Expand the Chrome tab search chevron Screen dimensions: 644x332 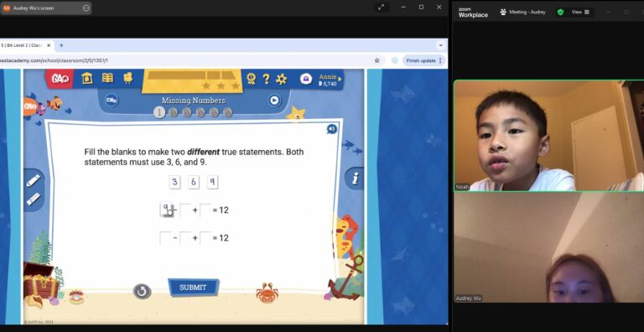(x=441, y=45)
